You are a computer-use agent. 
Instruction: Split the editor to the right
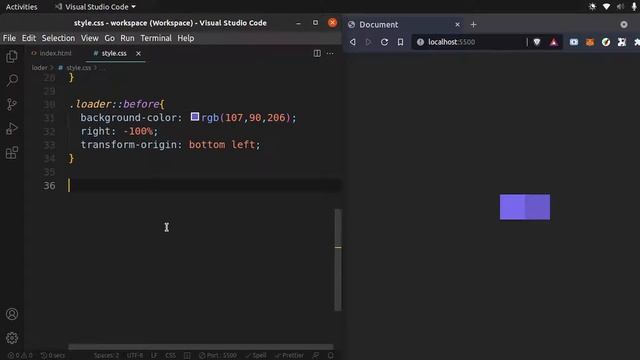tap(317, 53)
